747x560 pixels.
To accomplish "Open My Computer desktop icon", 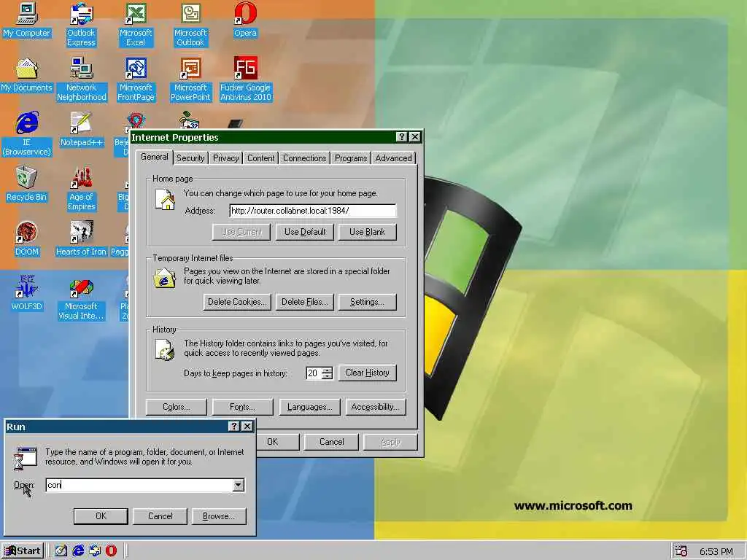I will click(x=27, y=20).
